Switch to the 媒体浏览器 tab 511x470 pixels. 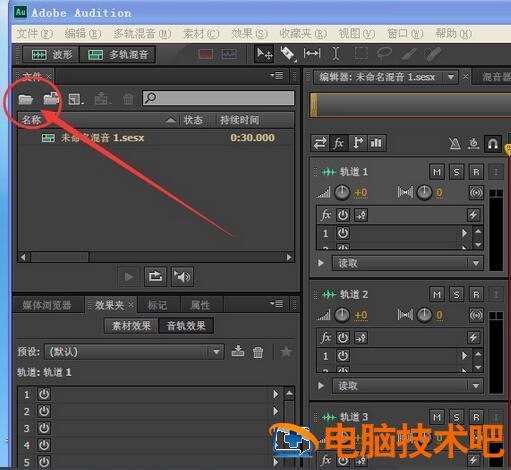[47, 305]
